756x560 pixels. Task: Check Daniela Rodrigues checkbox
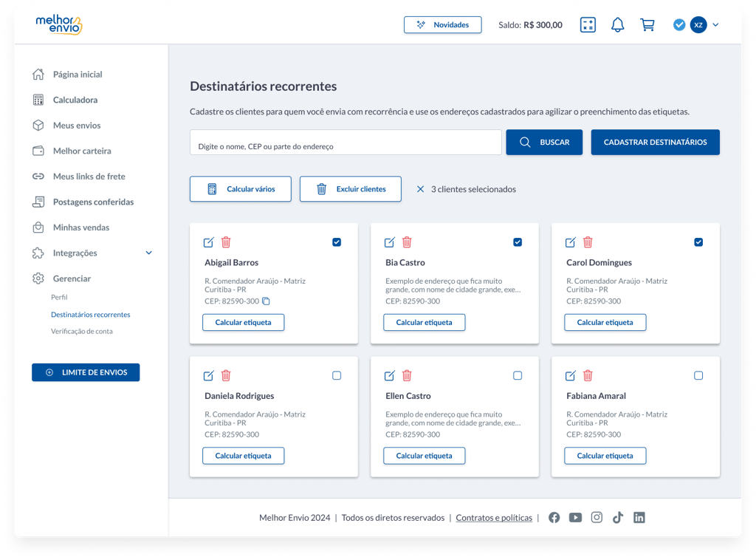[x=337, y=375]
